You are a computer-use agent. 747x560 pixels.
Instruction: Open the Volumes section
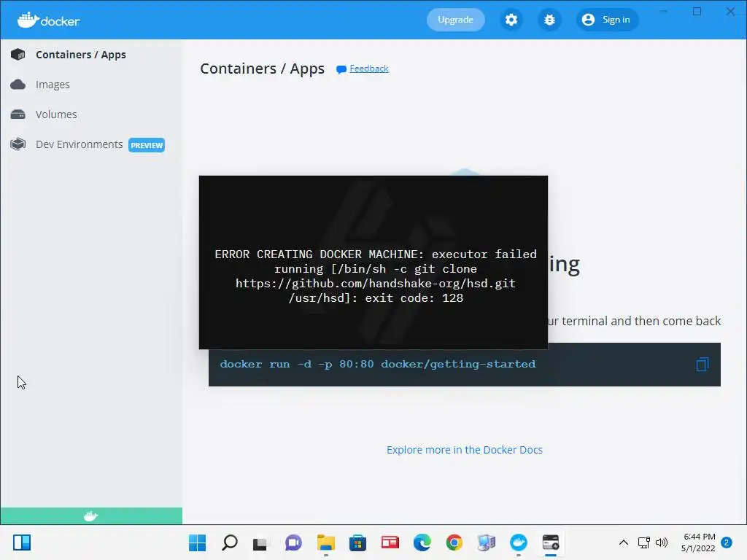point(56,114)
